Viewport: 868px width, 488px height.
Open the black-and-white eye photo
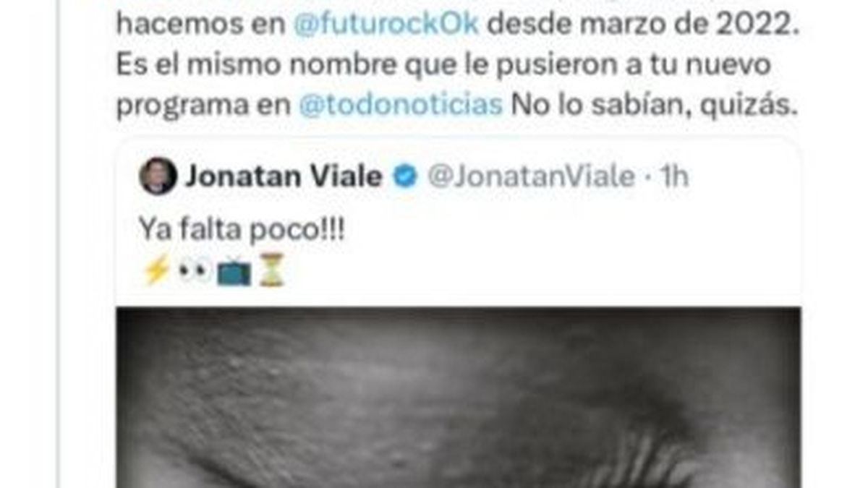click(x=459, y=398)
